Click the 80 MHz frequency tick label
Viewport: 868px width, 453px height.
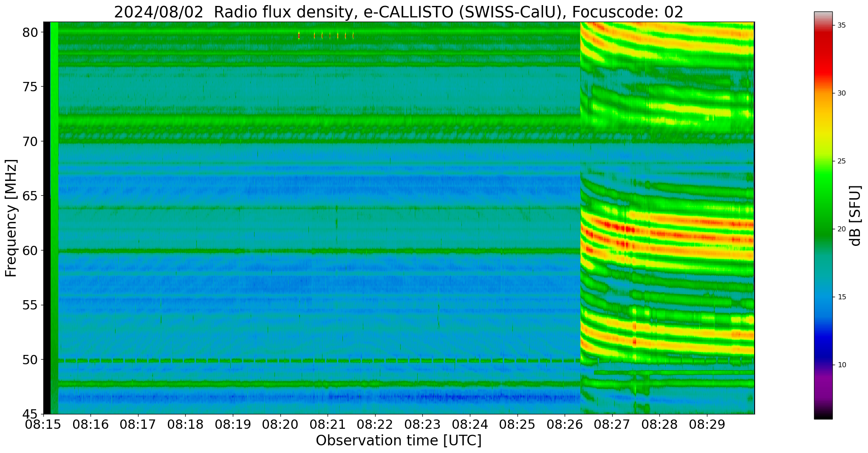tap(30, 32)
